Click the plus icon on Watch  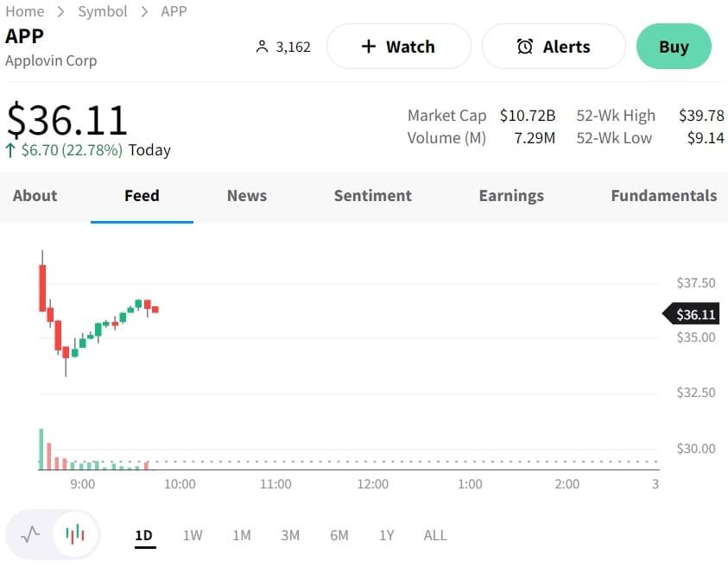pyautogui.click(x=368, y=47)
